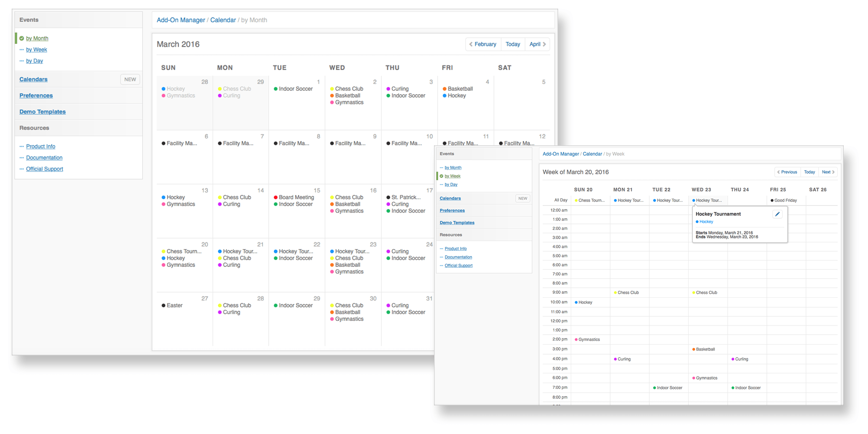
Task: Click Today button in the month view
Action: pos(513,44)
